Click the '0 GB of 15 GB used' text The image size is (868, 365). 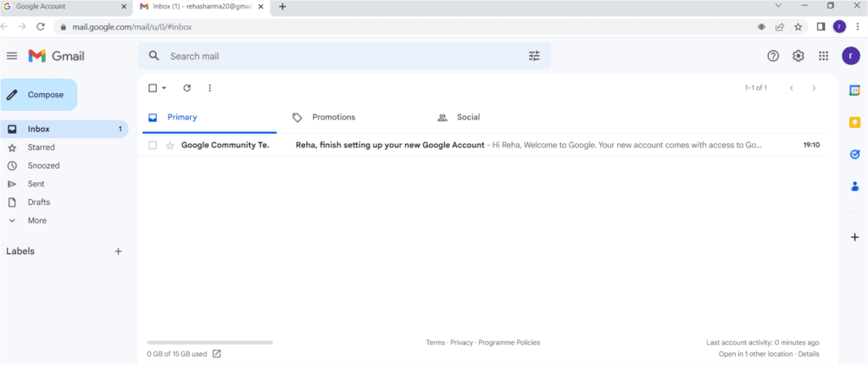click(177, 354)
